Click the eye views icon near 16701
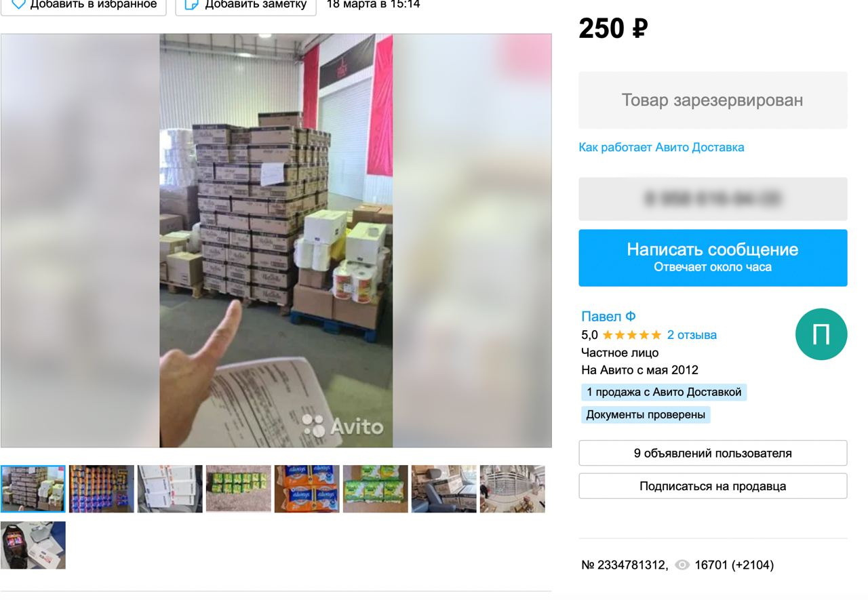868x600 pixels. tap(682, 565)
